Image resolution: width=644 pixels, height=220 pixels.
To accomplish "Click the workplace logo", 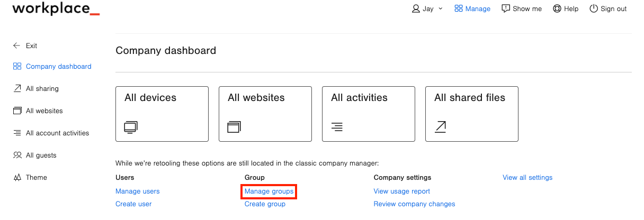I will pyautogui.click(x=56, y=8).
